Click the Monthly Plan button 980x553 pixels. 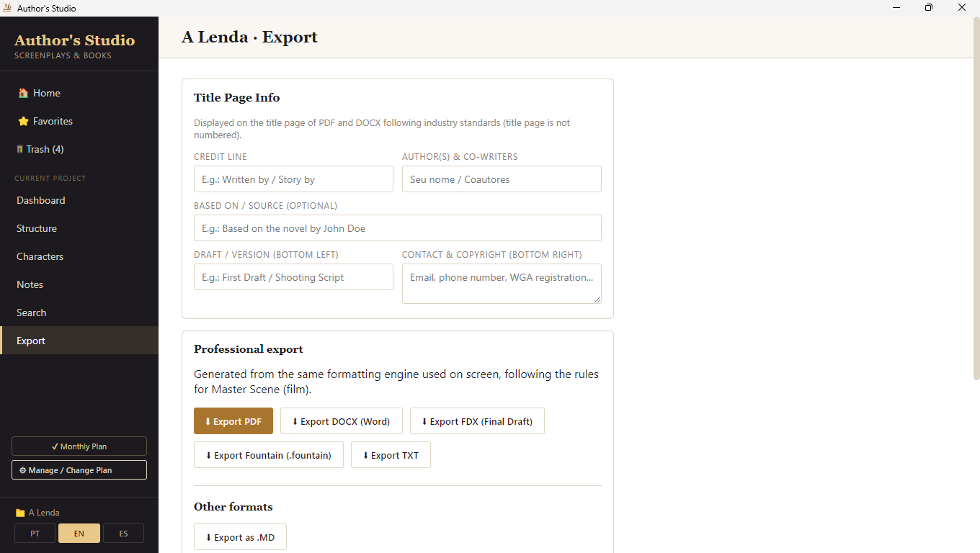79,446
